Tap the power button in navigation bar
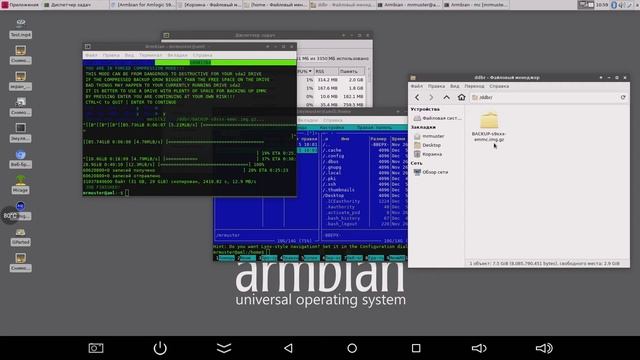640x360 pixels. [160, 348]
